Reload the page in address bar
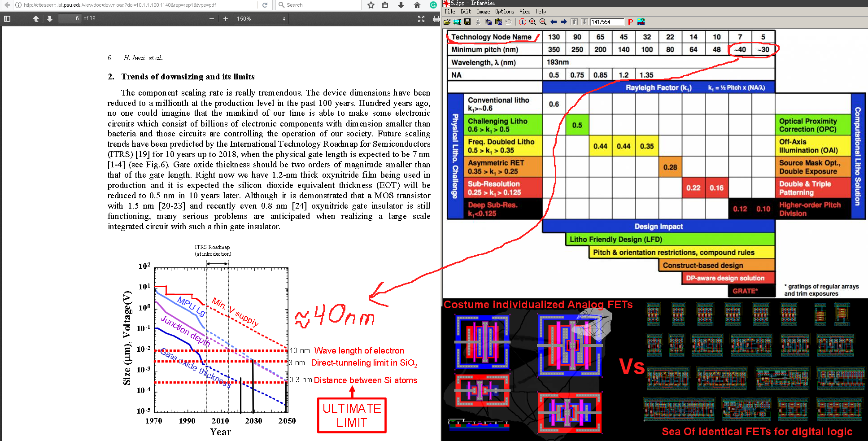Screen dimensions: 868x441 (x=265, y=5)
